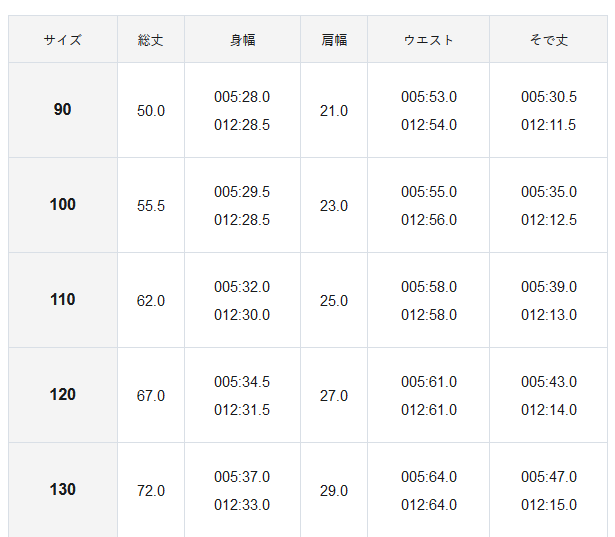Viewport: 615px width, 537px height.
Task: Click 012:33.0 in the 身幅 column
Action: (242, 505)
